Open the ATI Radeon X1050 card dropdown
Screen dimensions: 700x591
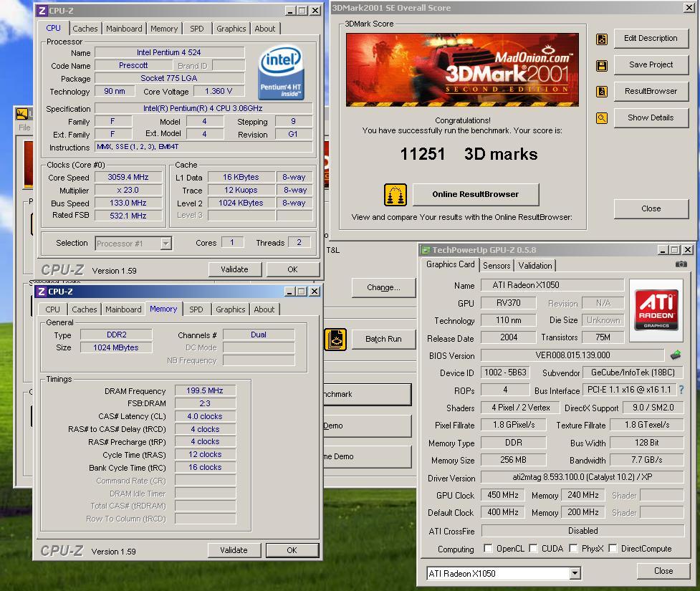pos(575,573)
